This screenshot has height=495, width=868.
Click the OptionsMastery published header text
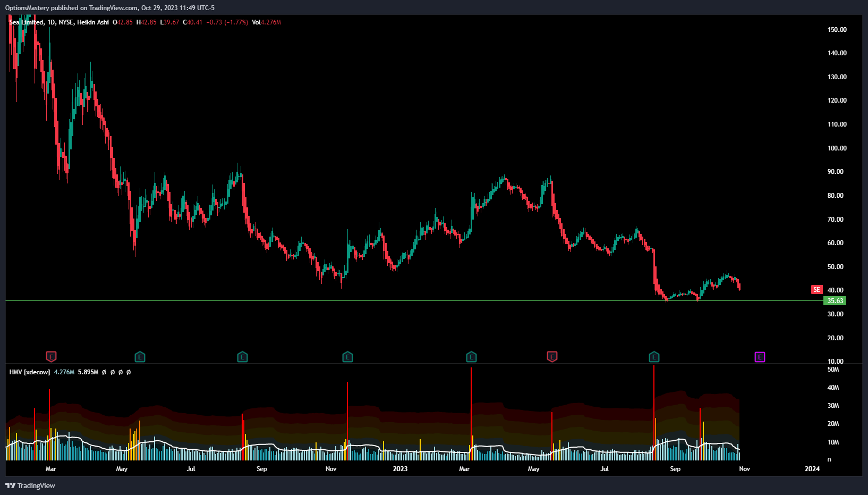[110, 8]
